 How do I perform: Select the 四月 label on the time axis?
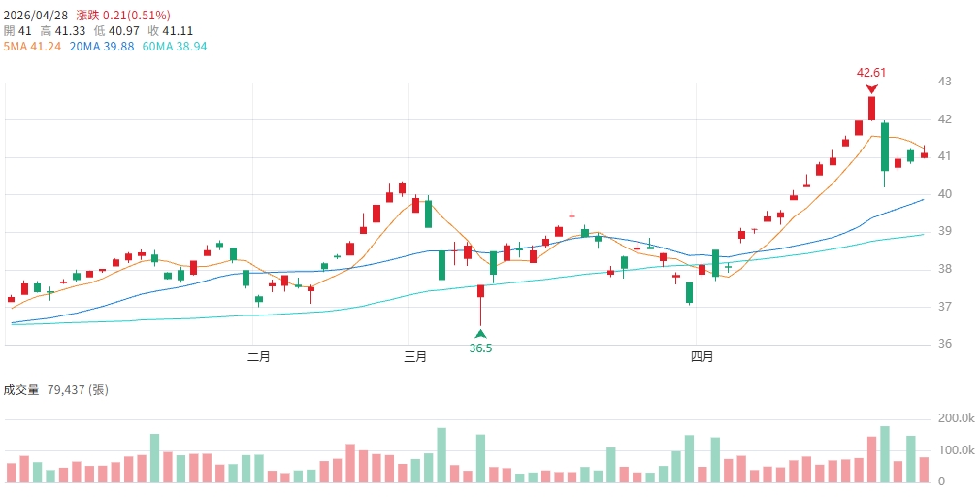coord(702,356)
